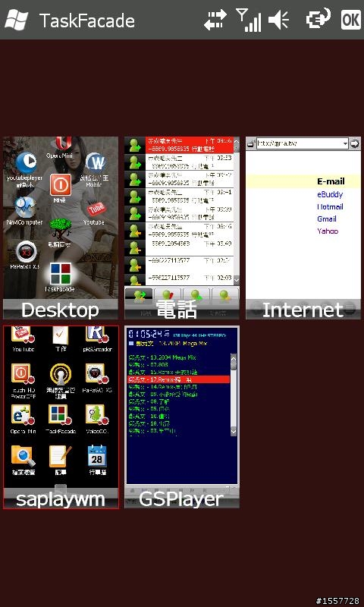Click the browser Go arrow button
The height and width of the screenshot is (607, 364).
point(355,143)
